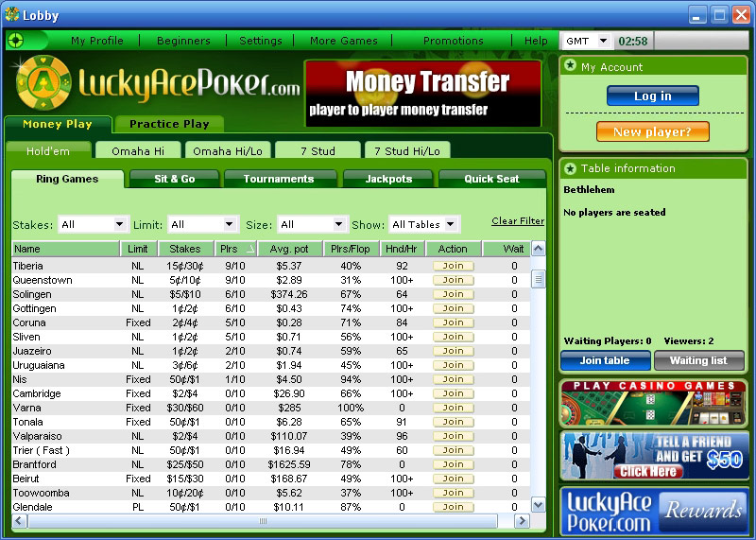
Task: Sort tables by the Hnd/Hr column header
Action: (x=402, y=249)
